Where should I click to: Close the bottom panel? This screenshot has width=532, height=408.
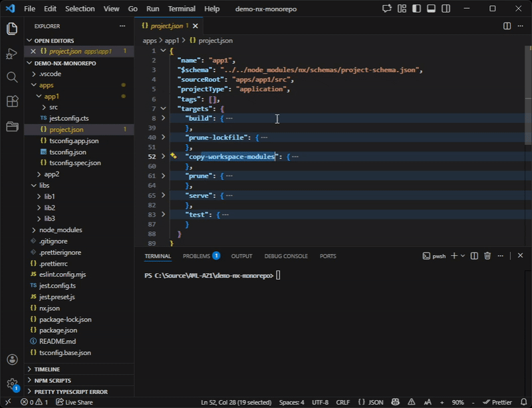click(x=521, y=255)
